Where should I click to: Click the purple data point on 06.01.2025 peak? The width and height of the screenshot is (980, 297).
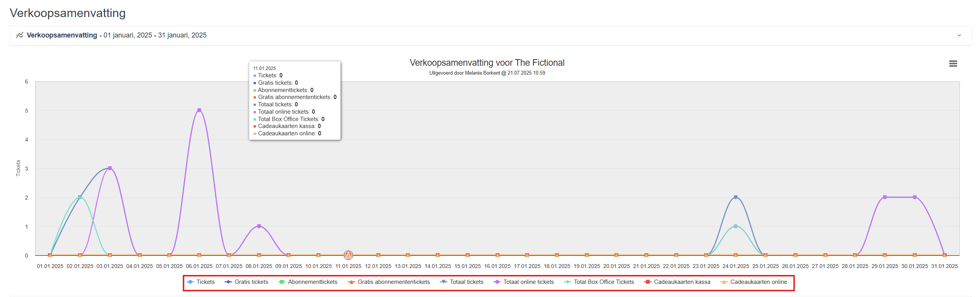[x=199, y=110]
